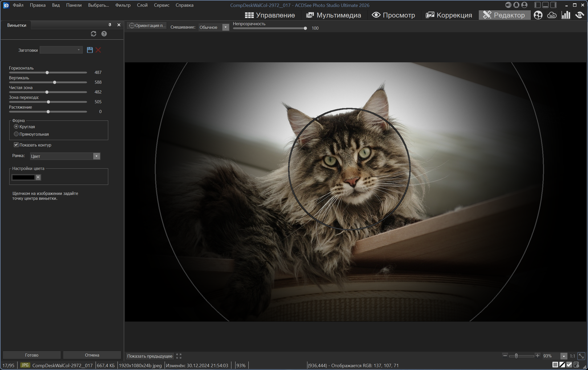Select the Прямоугольная shape radio button

click(x=16, y=134)
